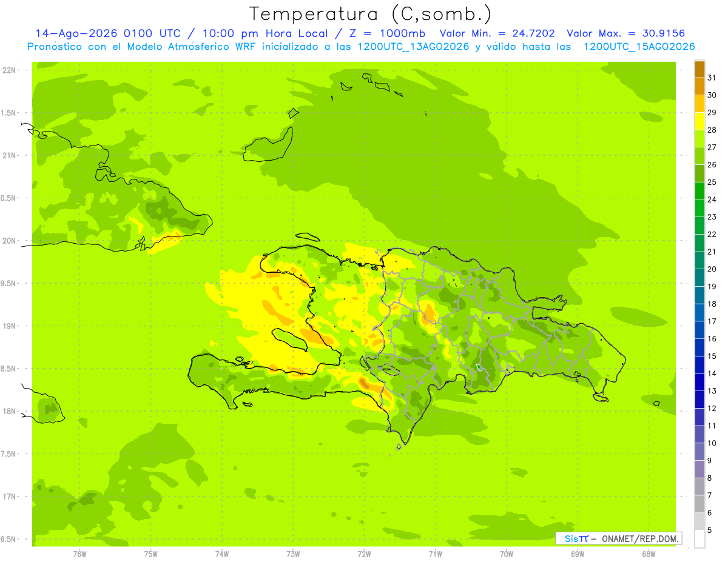Click the colorbar label "20"

(712, 269)
